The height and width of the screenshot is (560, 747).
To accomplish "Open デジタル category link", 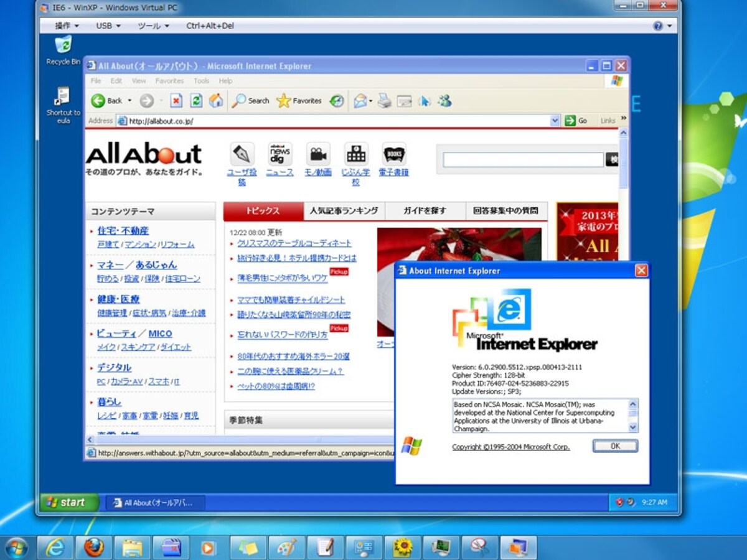I will pyautogui.click(x=114, y=368).
